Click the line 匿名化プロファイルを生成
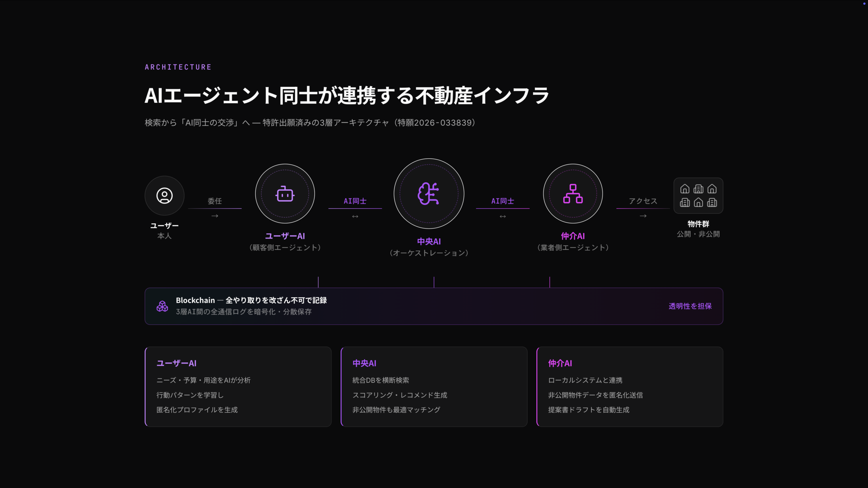The width and height of the screenshot is (868, 488). (197, 410)
